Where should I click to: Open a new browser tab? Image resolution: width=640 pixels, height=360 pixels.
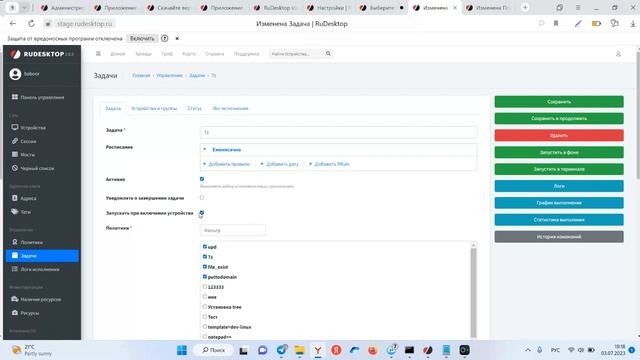525,7
